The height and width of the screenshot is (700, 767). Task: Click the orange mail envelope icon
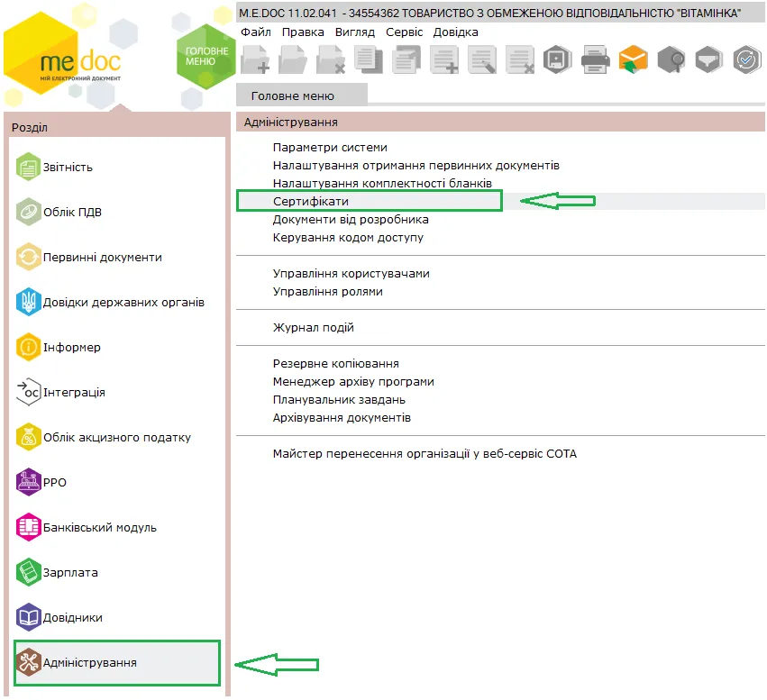[633, 59]
